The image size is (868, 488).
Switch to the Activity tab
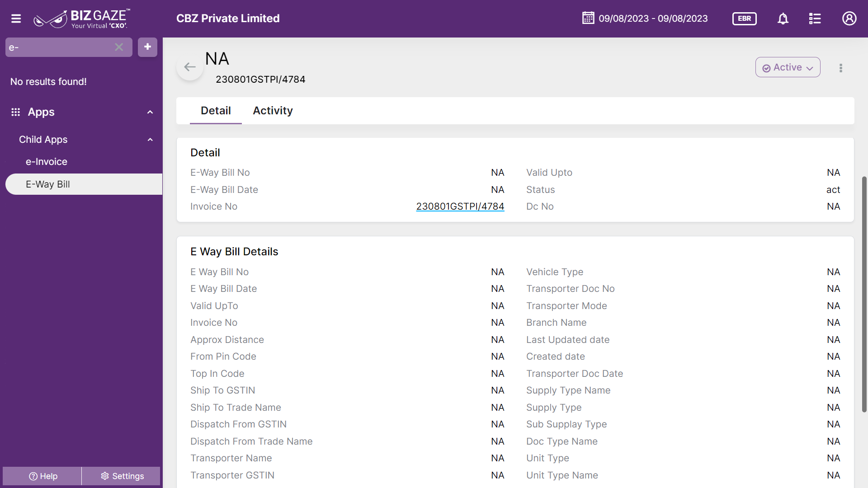(x=273, y=111)
